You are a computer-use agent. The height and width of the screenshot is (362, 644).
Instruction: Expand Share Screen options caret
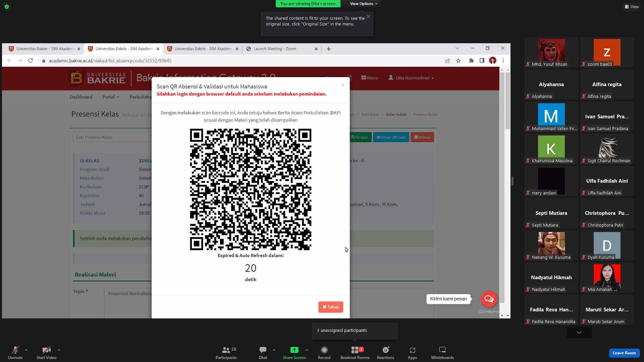(x=307, y=350)
